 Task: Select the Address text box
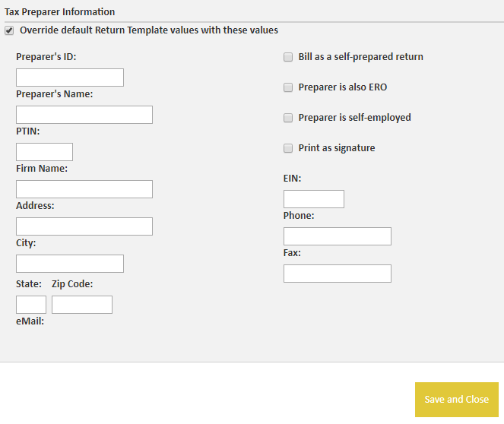pyautogui.click(x=84, y=226)
